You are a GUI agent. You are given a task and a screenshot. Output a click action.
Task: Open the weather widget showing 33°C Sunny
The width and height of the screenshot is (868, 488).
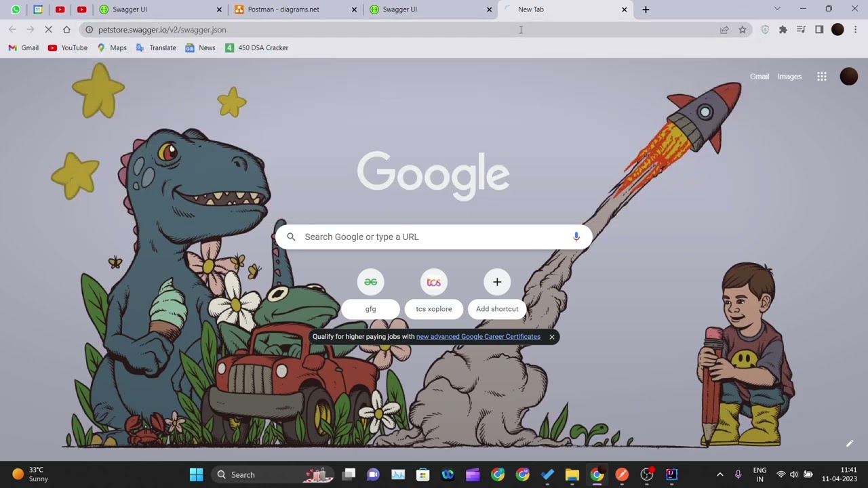pos(31,474)
